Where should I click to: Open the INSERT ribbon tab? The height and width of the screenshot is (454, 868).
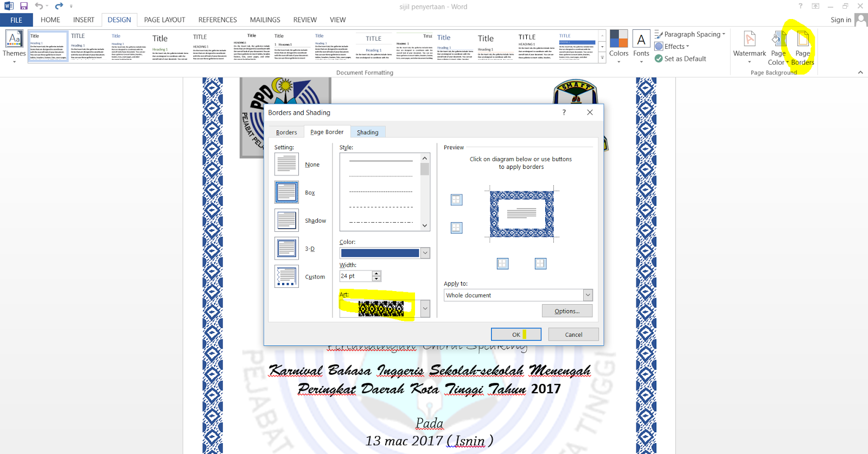[84, 20]
